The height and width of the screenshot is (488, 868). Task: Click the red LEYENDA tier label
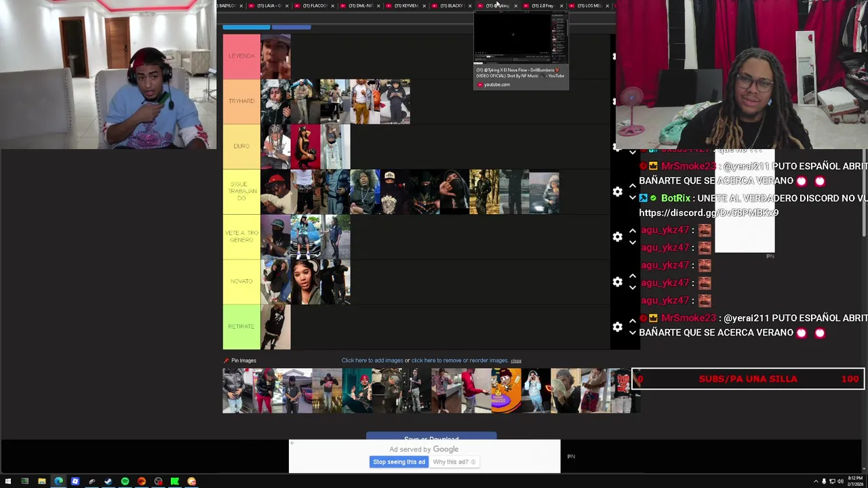tap(241, 56)
